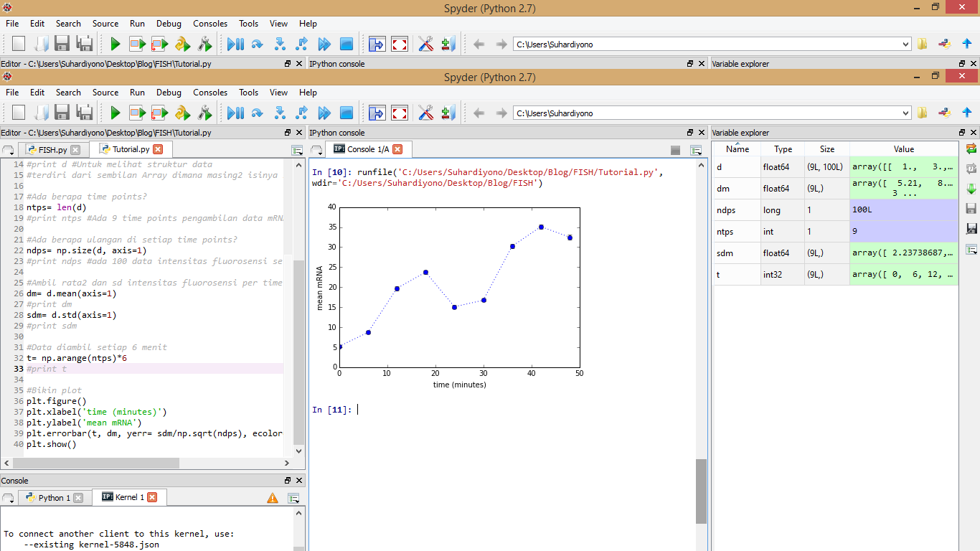The height and width of the screenshot is (551, 980).
Task: Click debugger Continue icon in lower toolbar
Action: 324,113
